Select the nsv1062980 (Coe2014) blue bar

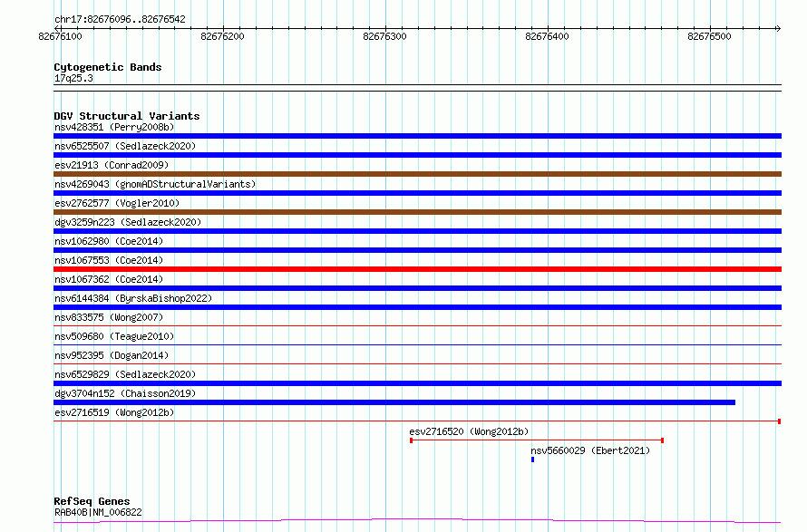tap(417, 250)
